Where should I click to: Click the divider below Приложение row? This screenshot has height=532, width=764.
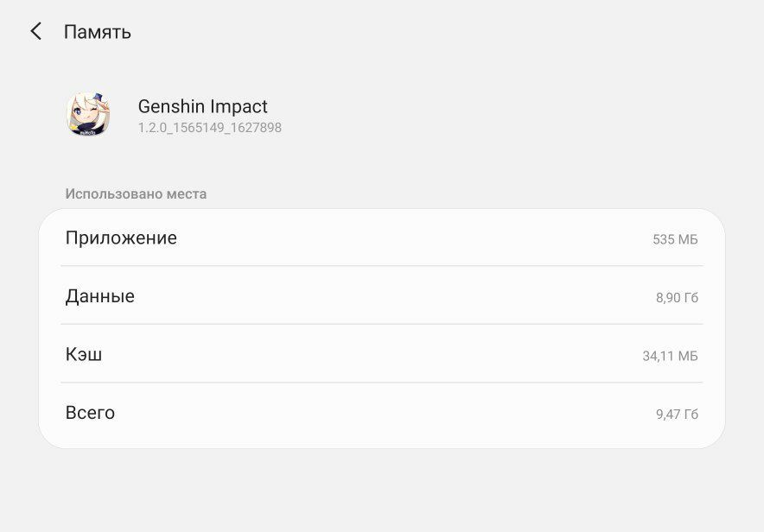coord(382,266)
